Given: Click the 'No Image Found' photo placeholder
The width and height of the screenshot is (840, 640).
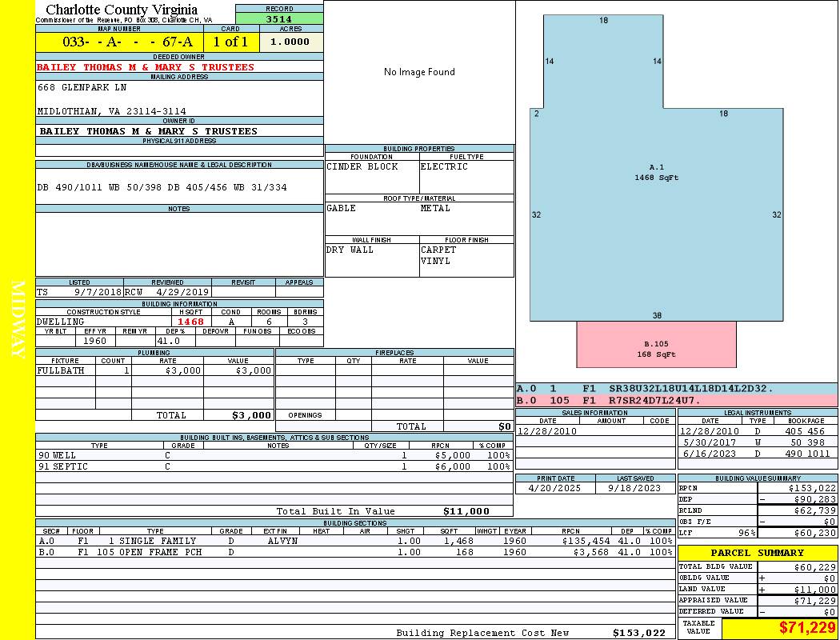Looking at the screenshot, I should [419, 72].
